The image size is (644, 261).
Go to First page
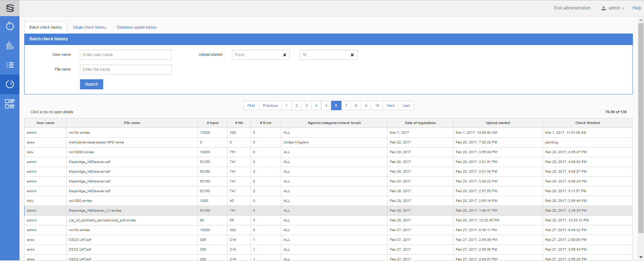251,105
